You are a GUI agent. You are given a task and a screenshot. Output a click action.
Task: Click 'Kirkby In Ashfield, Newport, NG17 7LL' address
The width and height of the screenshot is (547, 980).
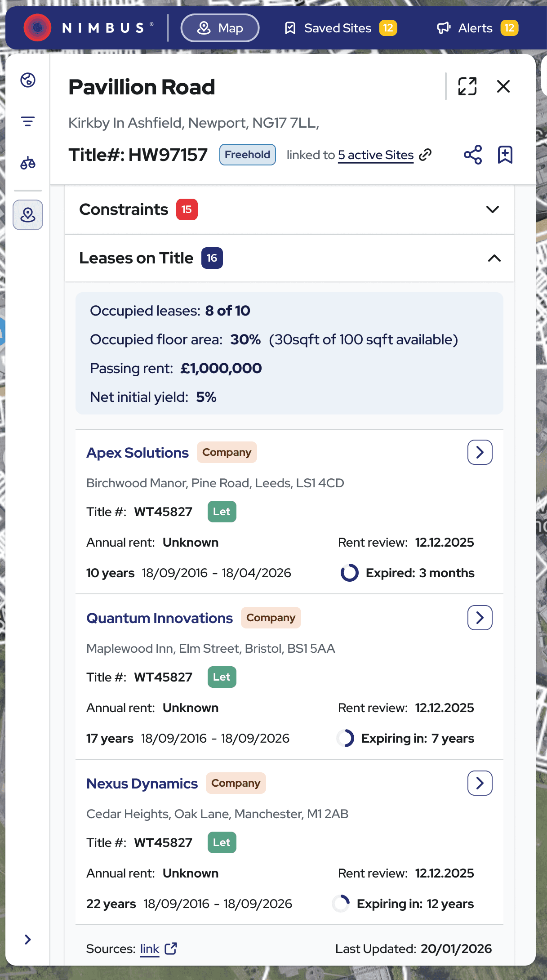tap(194, 123)
